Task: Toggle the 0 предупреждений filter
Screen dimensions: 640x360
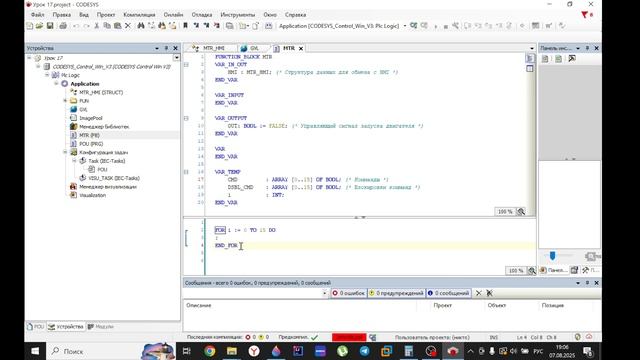Action: click(x=396, y=293)
